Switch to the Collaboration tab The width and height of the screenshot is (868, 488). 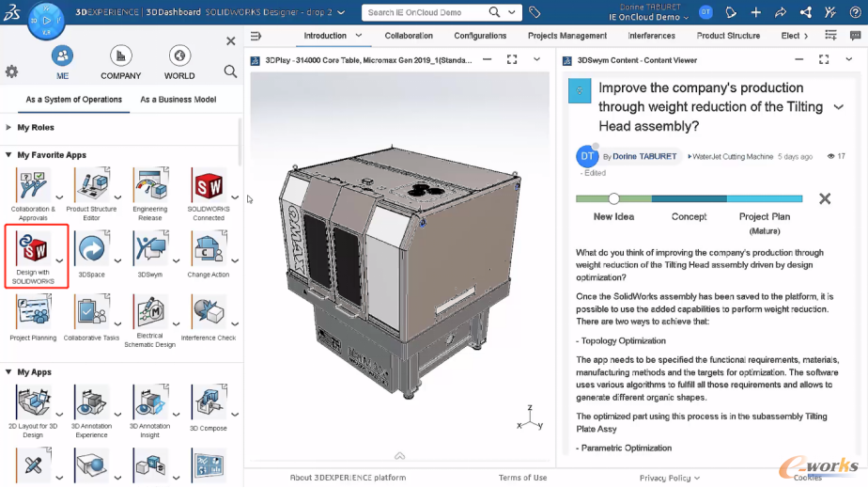coord(409,36)
